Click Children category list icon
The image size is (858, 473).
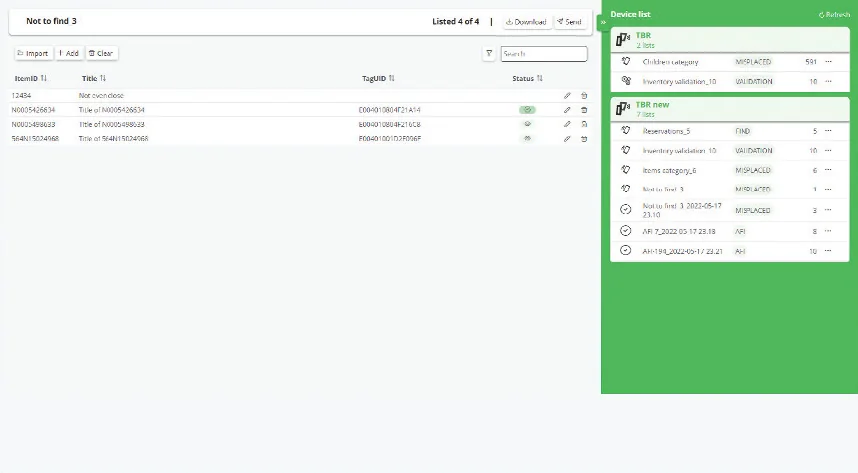point(626,61)
